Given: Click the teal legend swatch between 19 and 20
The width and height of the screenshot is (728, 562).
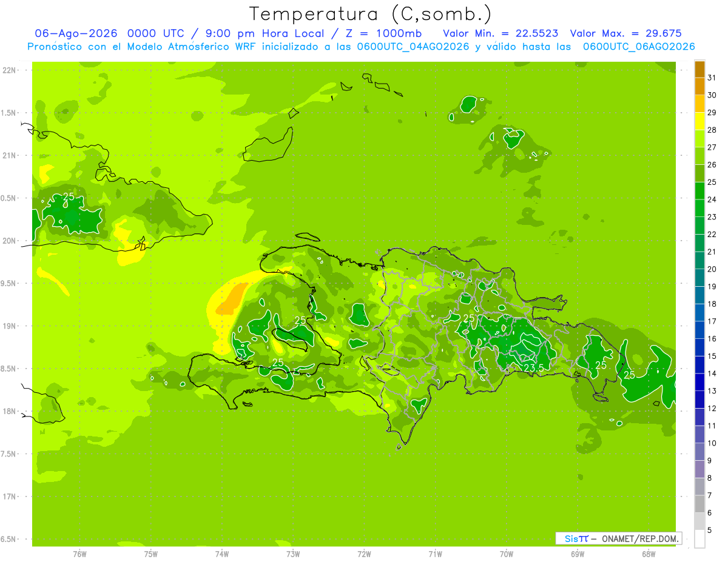Looking at the screenshot, I should 699,278.
